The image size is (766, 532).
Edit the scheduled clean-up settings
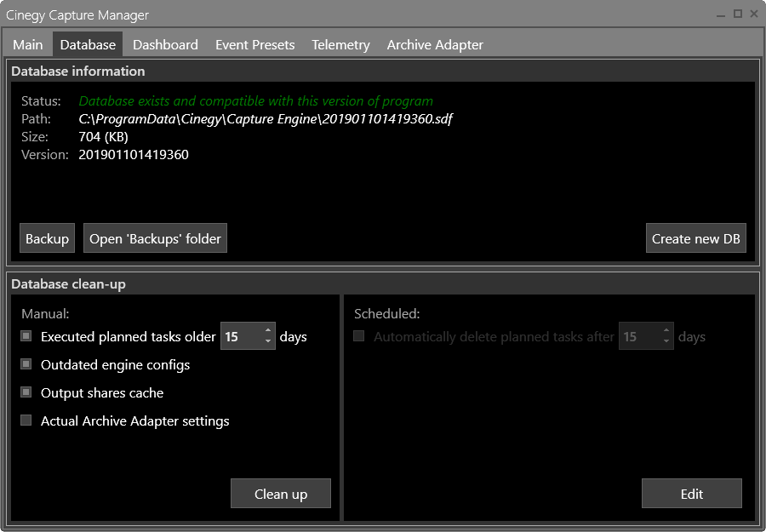pos(692,493)
